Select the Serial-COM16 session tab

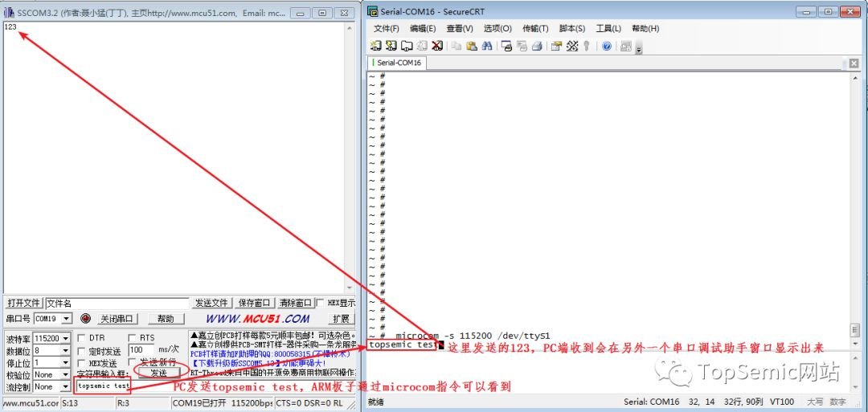pos(395,63)
